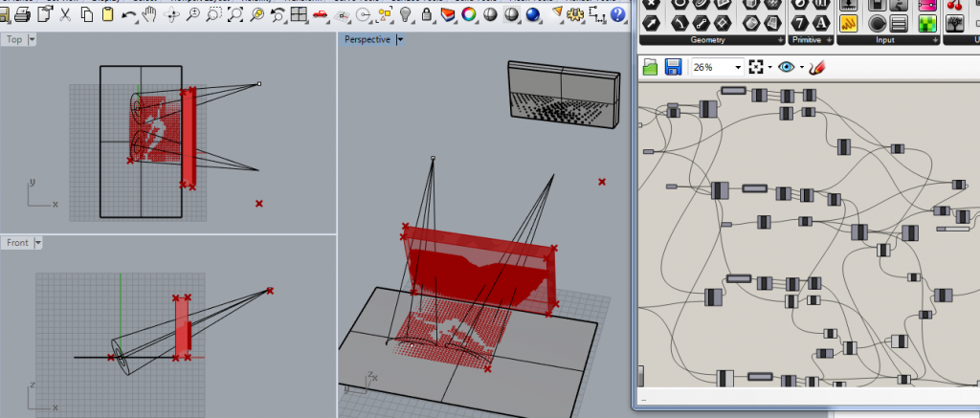Activate the Front viewport title label

tap(17, 242)
